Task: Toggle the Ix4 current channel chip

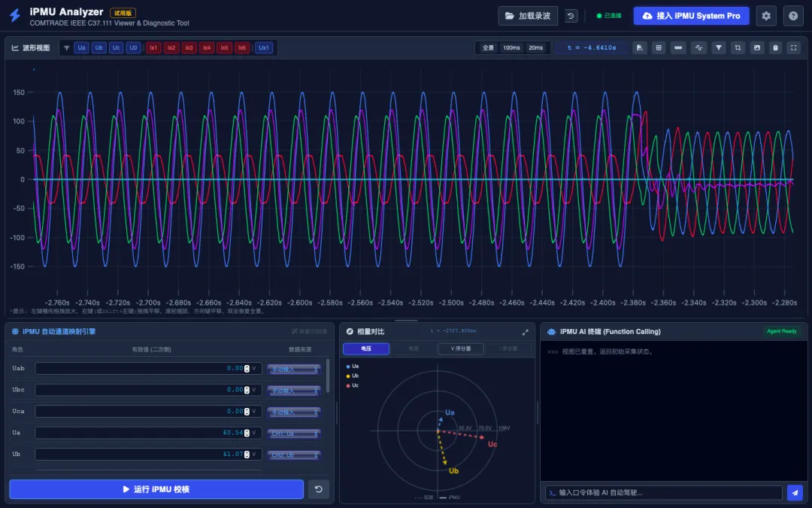Action: (x=207, y=47)
